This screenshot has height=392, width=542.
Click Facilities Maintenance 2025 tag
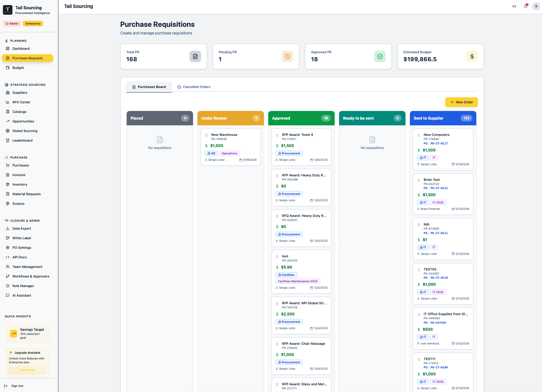tap(298, 281)
